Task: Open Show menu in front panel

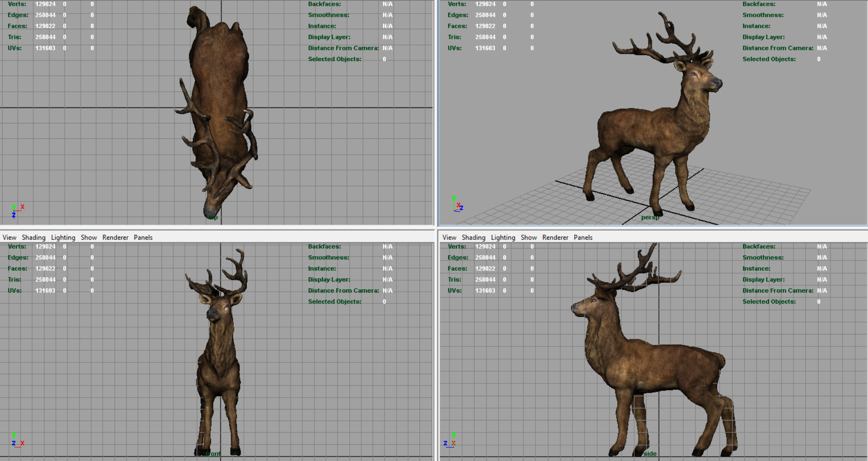Action: pos(89,237)
